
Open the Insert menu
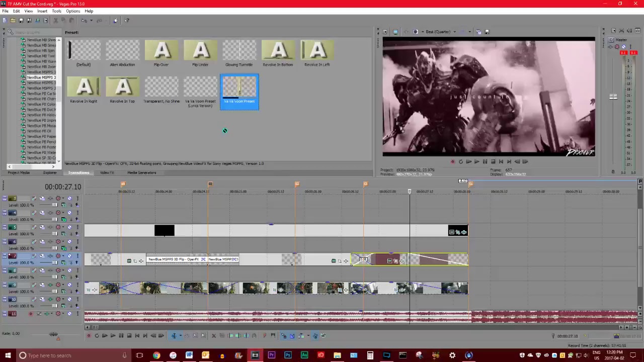pos(42,11)
